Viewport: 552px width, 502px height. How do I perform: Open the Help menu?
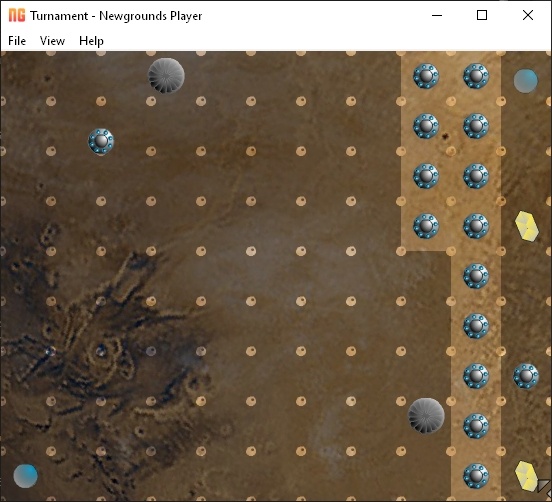tap(91, 41)
